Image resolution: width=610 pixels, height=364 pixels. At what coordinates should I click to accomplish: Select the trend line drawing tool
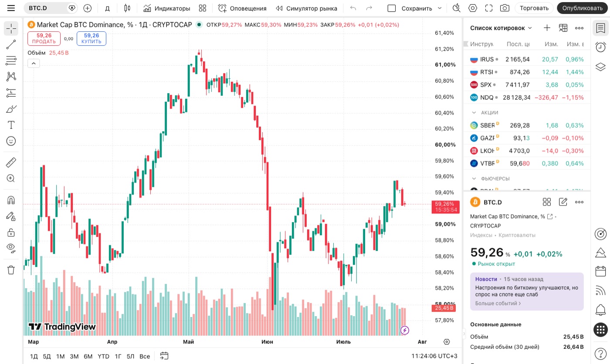coord(11,44)
